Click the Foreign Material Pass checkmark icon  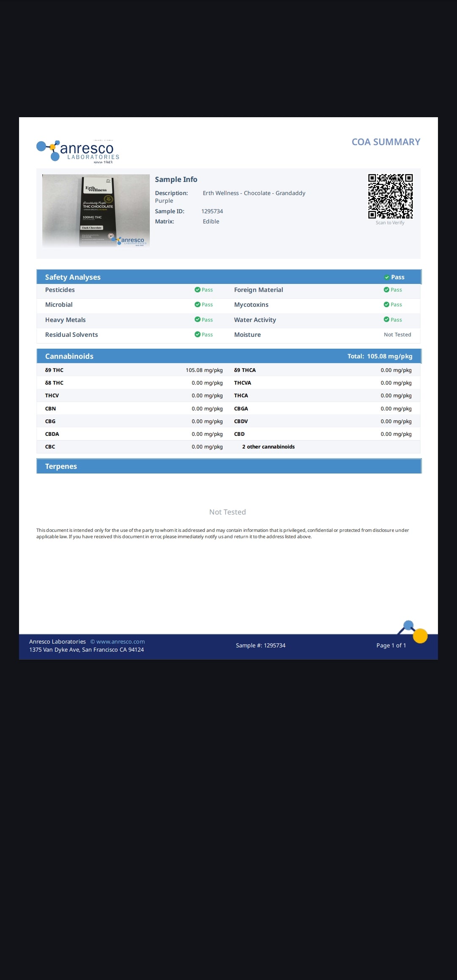pyautogui.click(x=386, y=290)
